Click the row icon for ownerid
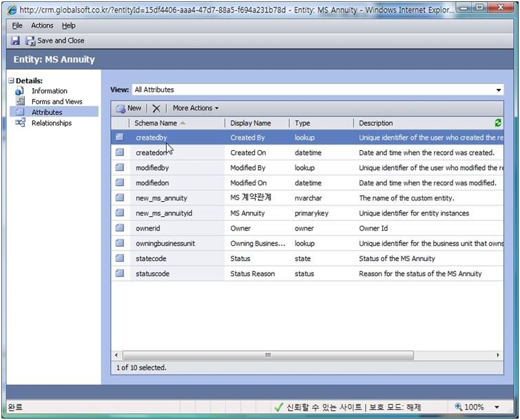This screenshot has width=520, height=420. (120, 228)
